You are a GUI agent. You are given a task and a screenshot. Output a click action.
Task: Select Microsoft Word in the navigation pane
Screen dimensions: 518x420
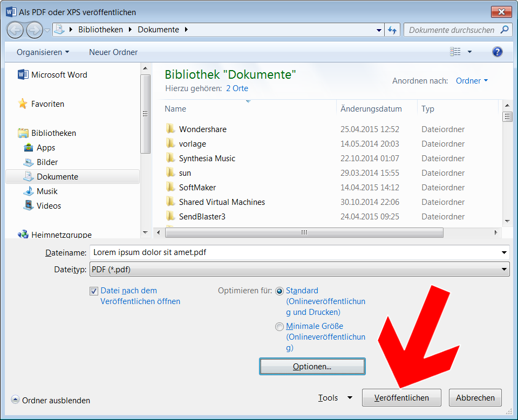click(x=59, y=75)
